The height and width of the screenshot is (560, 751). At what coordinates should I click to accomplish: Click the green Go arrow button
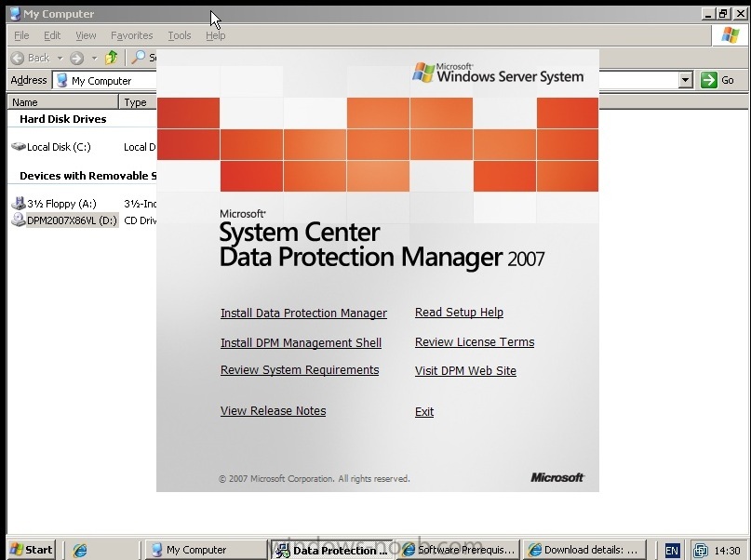tap(709, 80)
